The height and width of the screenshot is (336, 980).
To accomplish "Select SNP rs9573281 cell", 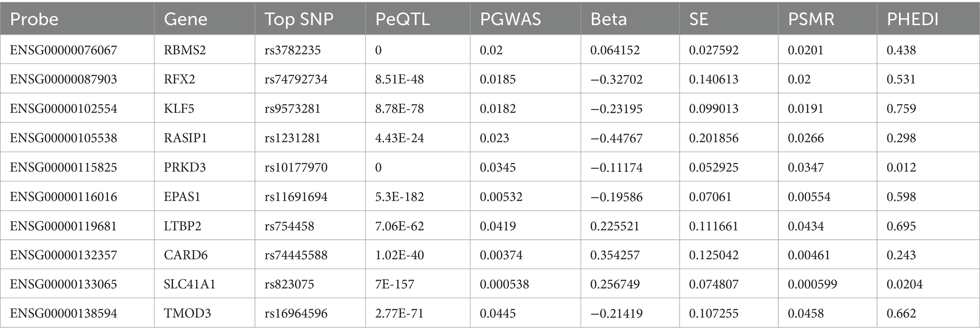I will [292, 109].
